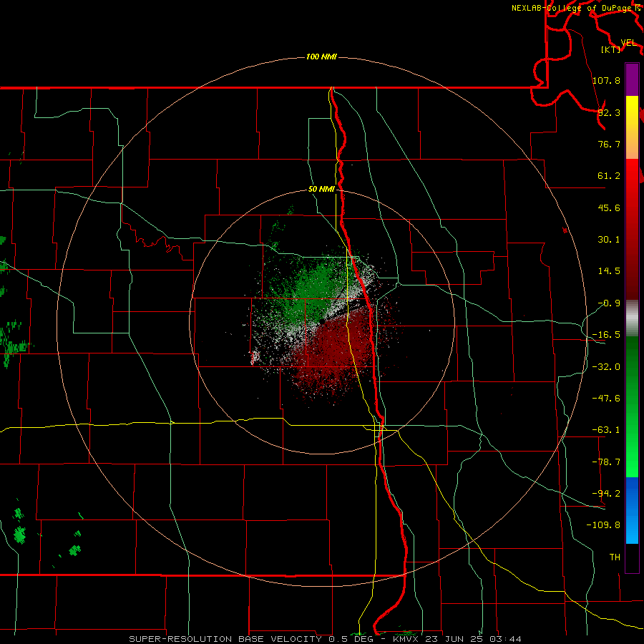Select the 30.1 velocity scale value
Viewport: 644px width, 644px height.
pos(609,240)
